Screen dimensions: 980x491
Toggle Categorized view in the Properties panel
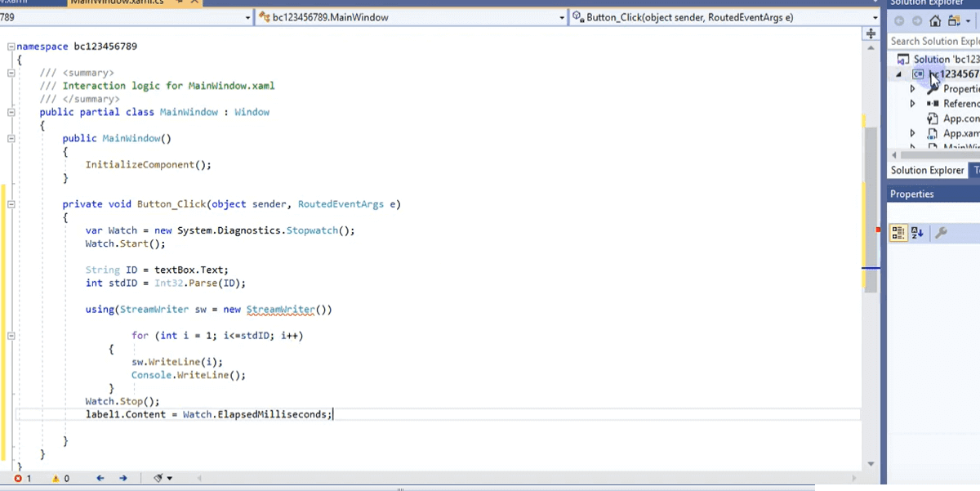click(898, 230)
